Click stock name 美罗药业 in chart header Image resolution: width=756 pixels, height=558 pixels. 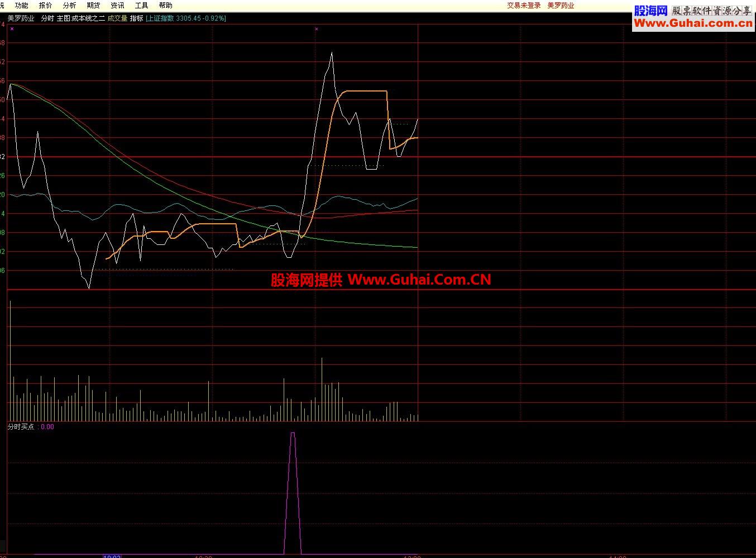click(21, 18)
